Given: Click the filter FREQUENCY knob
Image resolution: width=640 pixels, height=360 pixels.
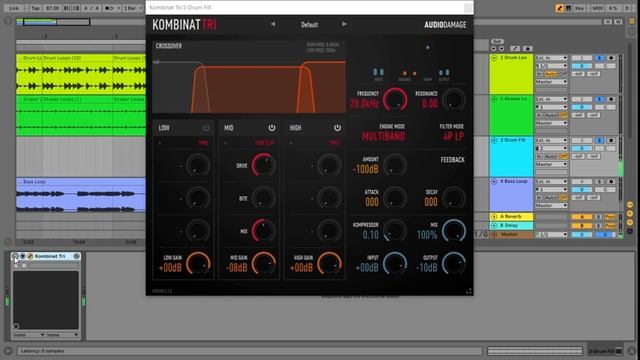Looking at the screenshot, I should [x=395, y=100].
